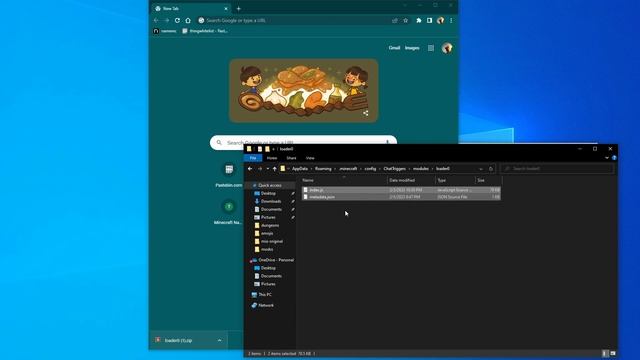The width and height of the screenshot is (640, 360).
Task: Switch to Explorer's Share ribbon tab
Action: tap(291, 158)
